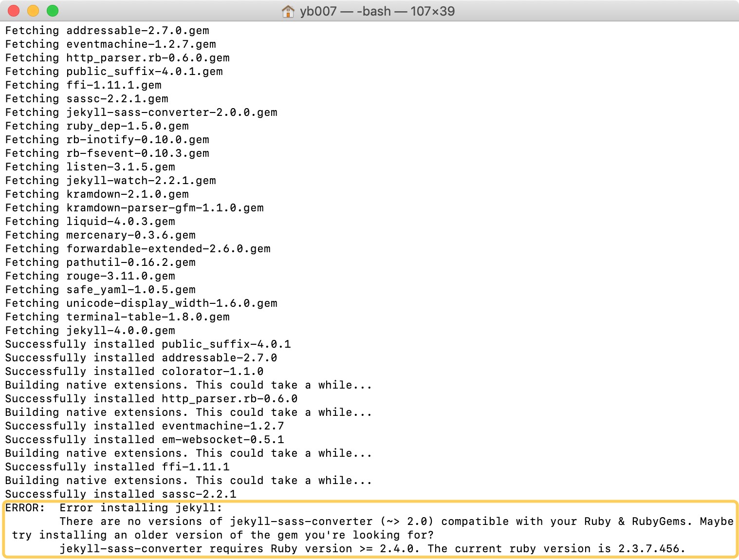
Task: Click 'Successfully installed ffi-1.11.1' line
Action: (x=117, y=467)
